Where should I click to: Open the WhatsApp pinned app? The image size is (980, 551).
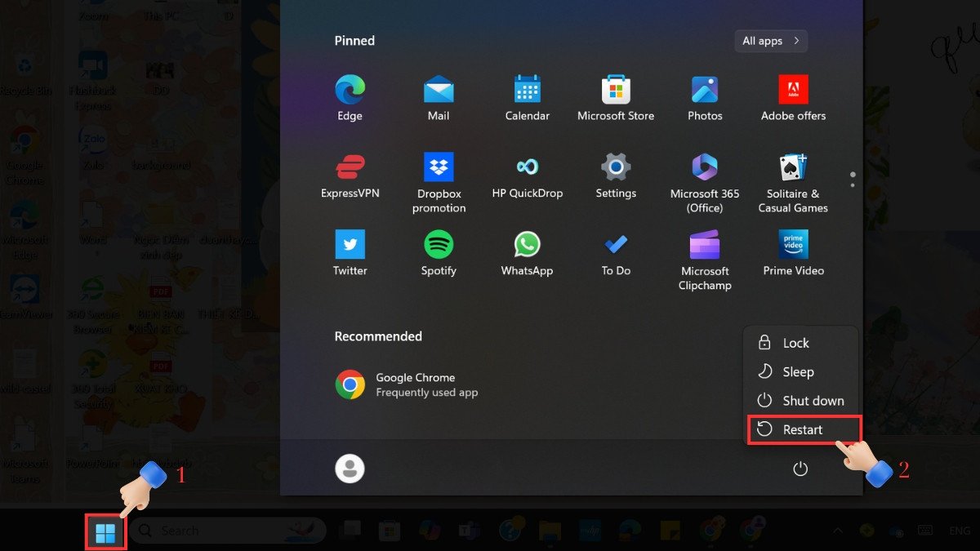527,245
